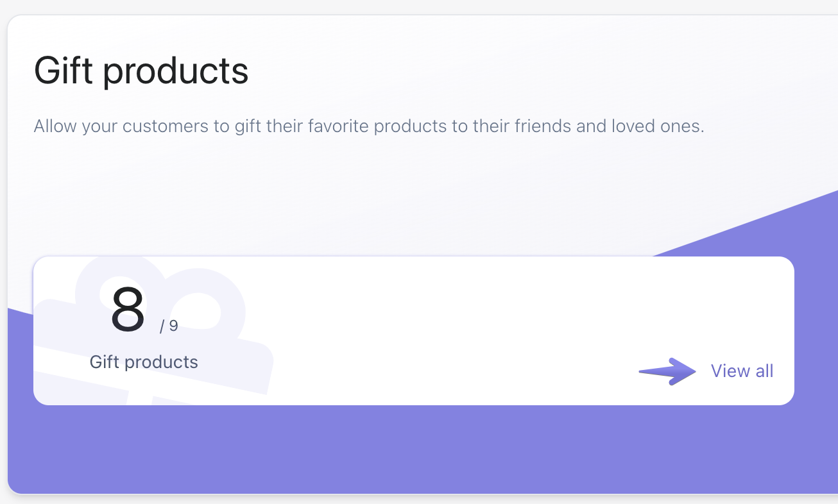Click the light gray area below the description
The width and height of the screenshot is (838, 504).
[x=321, y=192]
